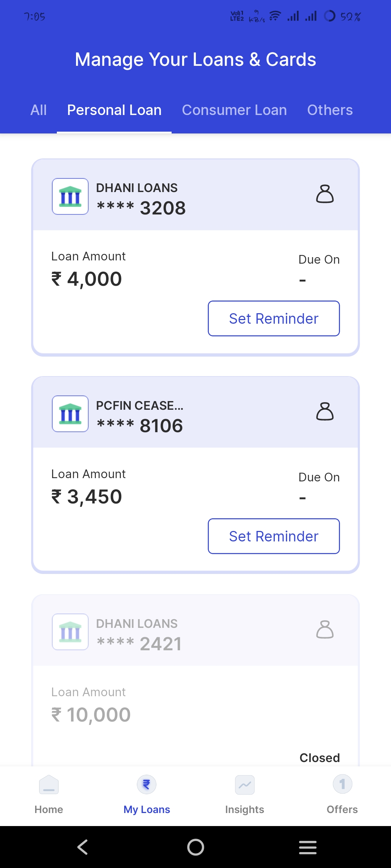Click the bank logo of PCFIN CEASE 8106
Viewport: 391px width, 868px height.
point(70,414)
